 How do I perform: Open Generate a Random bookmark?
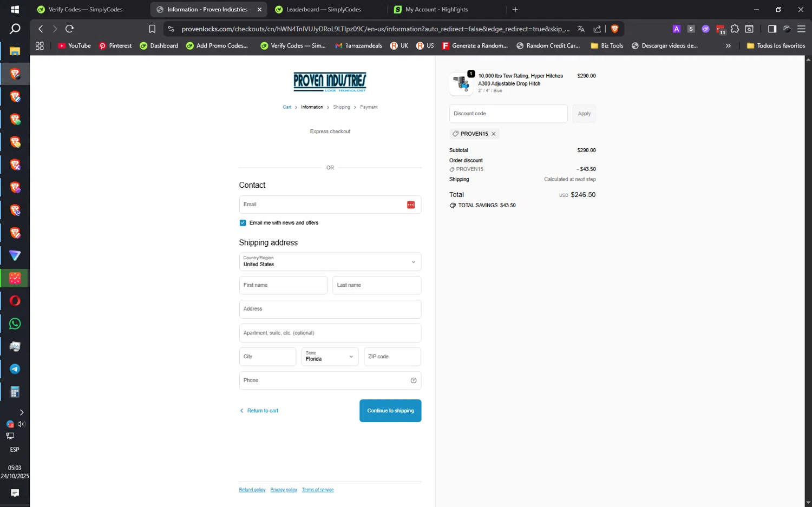coord(475,46)
